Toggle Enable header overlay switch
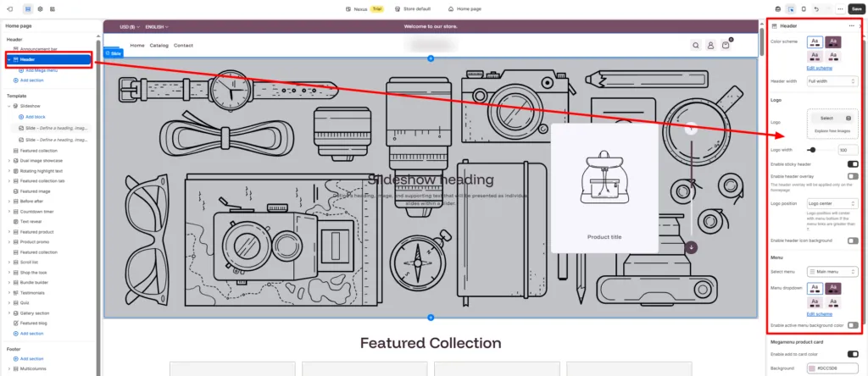This screenshot has width=868, height=376. coord(853,176)
